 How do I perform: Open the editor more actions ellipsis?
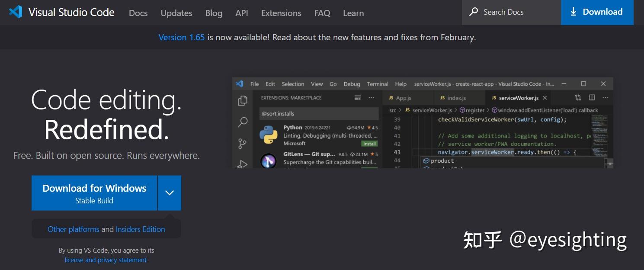click(606, 98)
